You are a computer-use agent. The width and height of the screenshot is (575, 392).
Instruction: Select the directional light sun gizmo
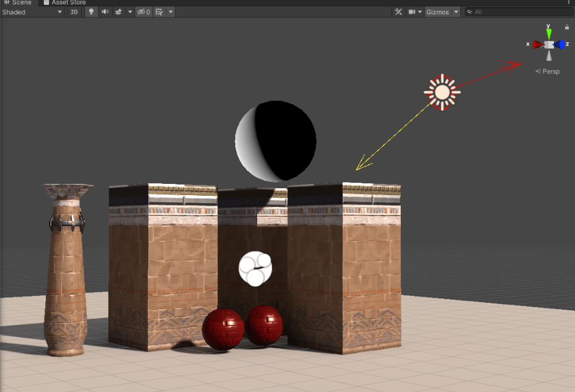point(442,92)
